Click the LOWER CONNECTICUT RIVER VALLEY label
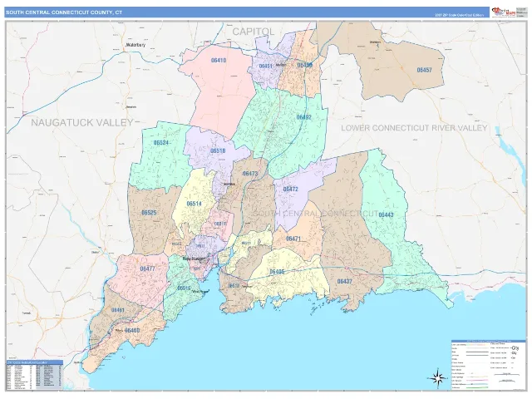Viewport: 532px width, 399px height. 414,128
